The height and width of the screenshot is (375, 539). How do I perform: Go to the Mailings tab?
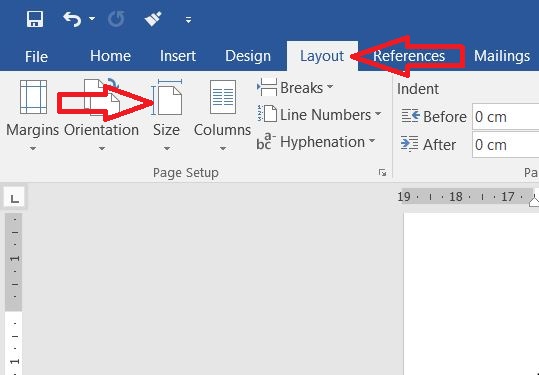point(502,56)
